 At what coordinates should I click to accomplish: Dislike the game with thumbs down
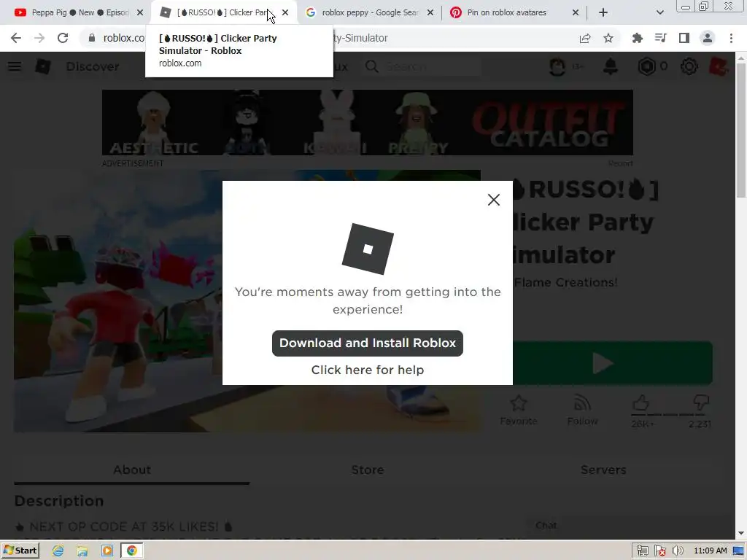tap(701, 404)
